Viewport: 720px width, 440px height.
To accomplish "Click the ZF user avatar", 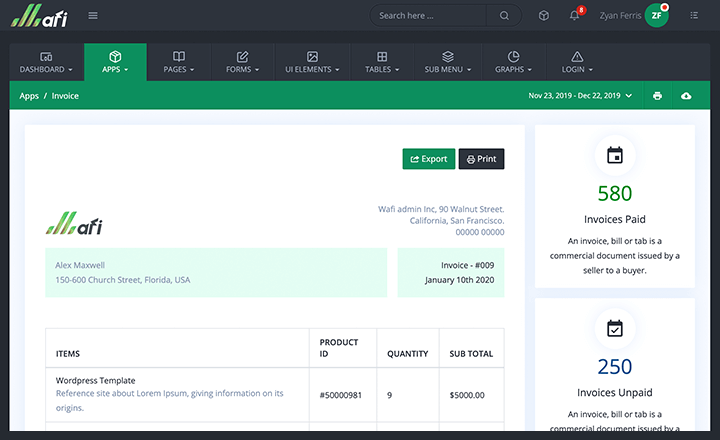I will click(x=656, y=15).
